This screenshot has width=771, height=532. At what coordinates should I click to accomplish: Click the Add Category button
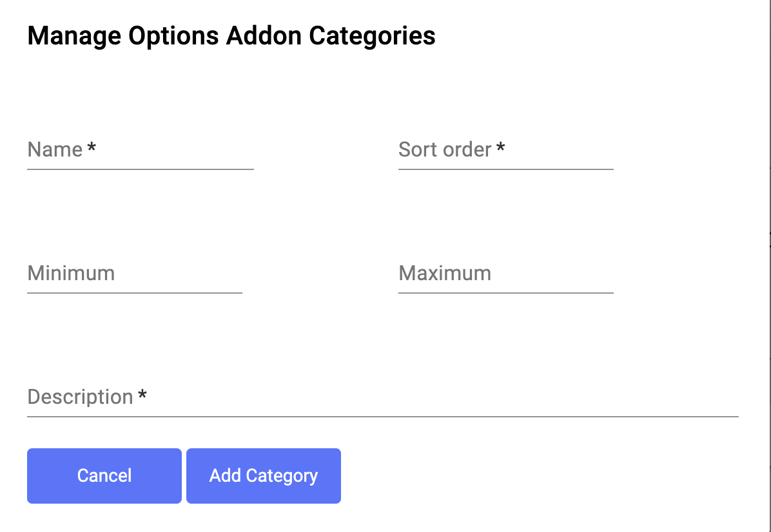[264, 476]
